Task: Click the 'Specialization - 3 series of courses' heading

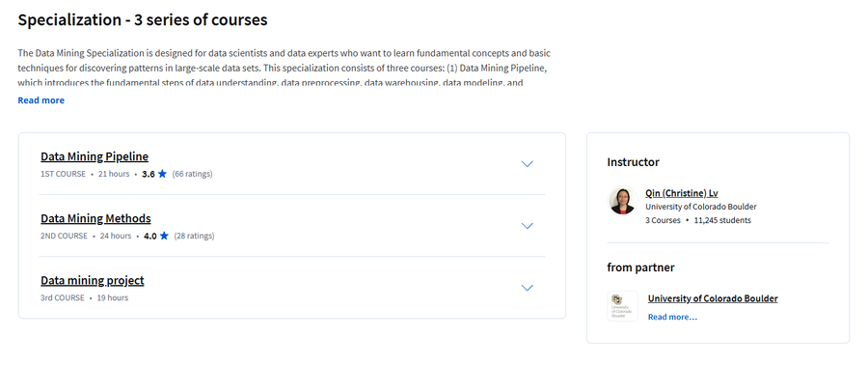Action: click(143, 20)
